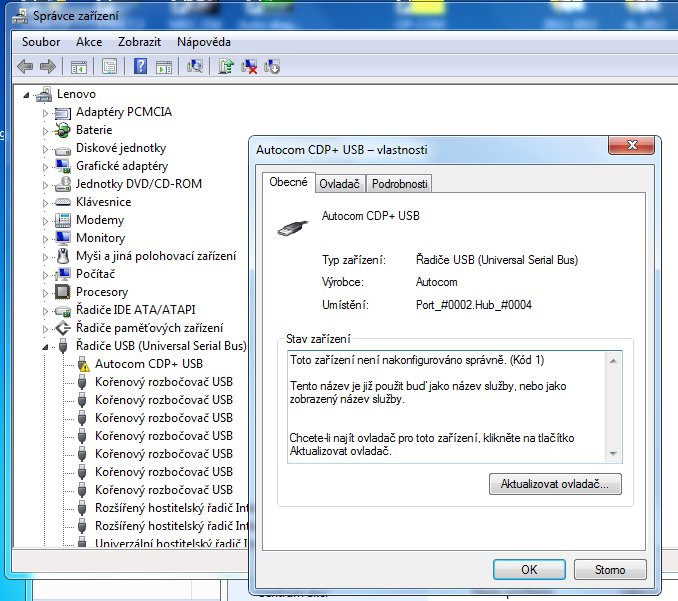
Task: Switch to the Podrobnosti tab
Action: 400,184
